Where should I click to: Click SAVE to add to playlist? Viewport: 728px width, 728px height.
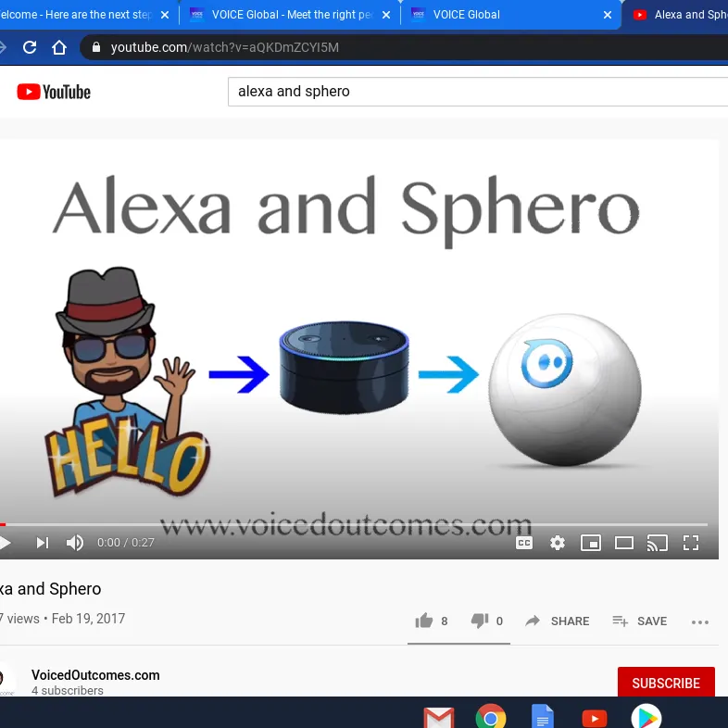(x=640, y=621)
